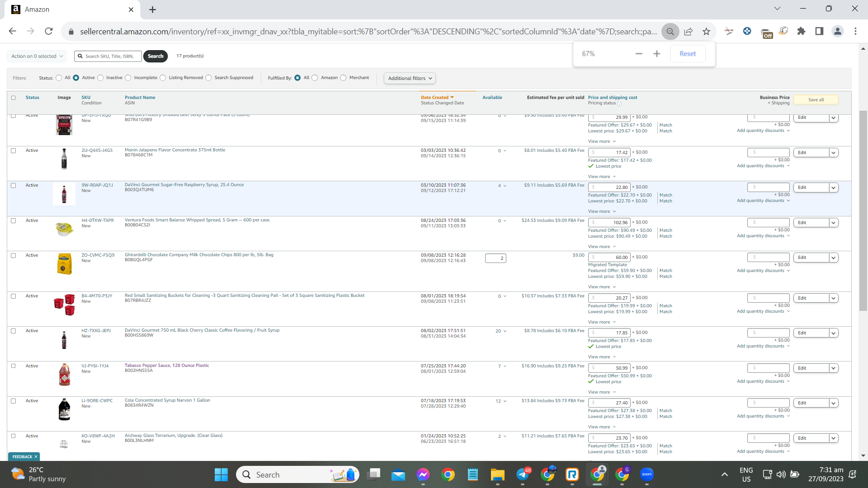868x488 pixels.
Task: Filter by Amazon fulfillment
Action: 315,78
